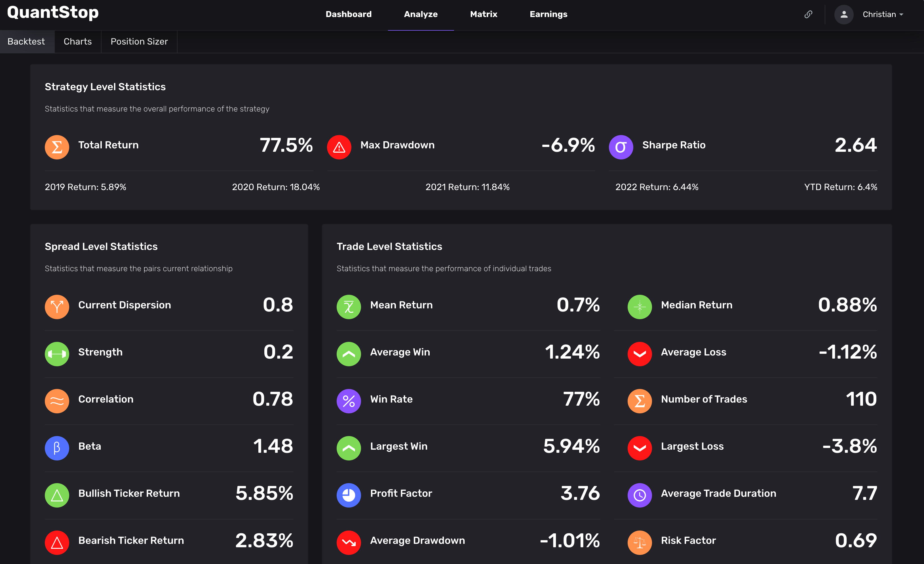The width and height of the screenshot is (924, 564).
Task: Click the orange sigma Total Return icon
Action: point(57,147)
